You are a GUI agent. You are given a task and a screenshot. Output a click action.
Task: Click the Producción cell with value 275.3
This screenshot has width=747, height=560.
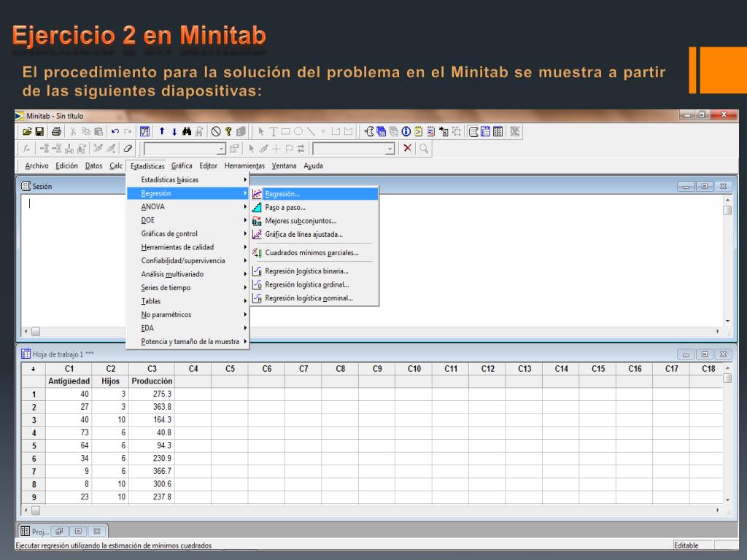(x=152, y=394)
